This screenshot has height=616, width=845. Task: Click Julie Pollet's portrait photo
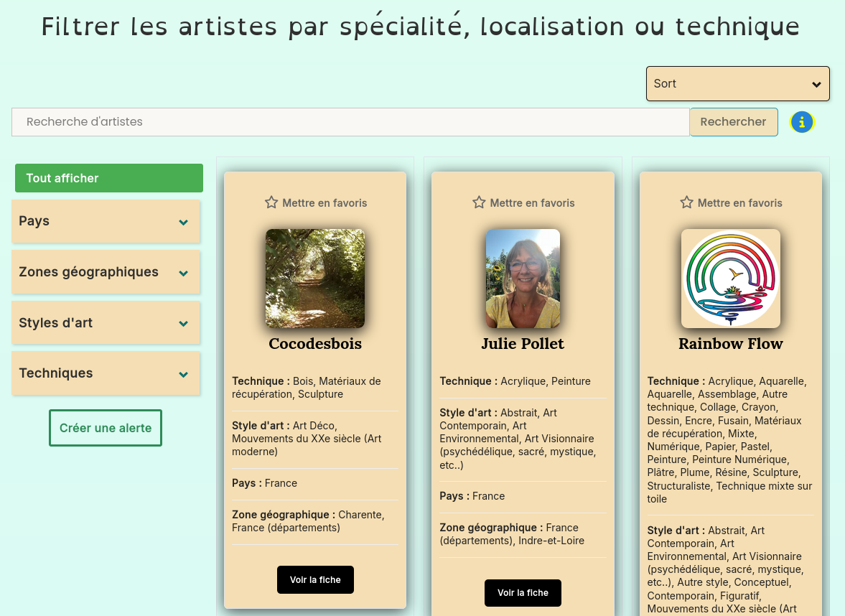click(523, 278)
